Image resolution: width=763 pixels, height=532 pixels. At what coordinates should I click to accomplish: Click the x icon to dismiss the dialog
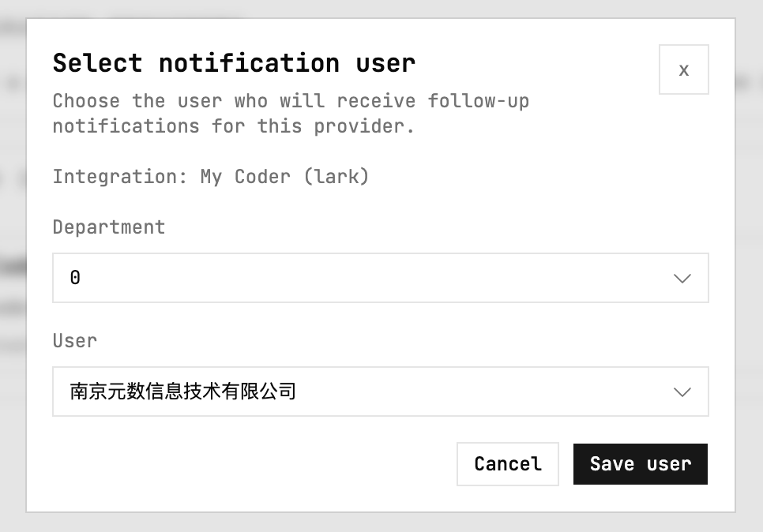click(x=683, y=69)
